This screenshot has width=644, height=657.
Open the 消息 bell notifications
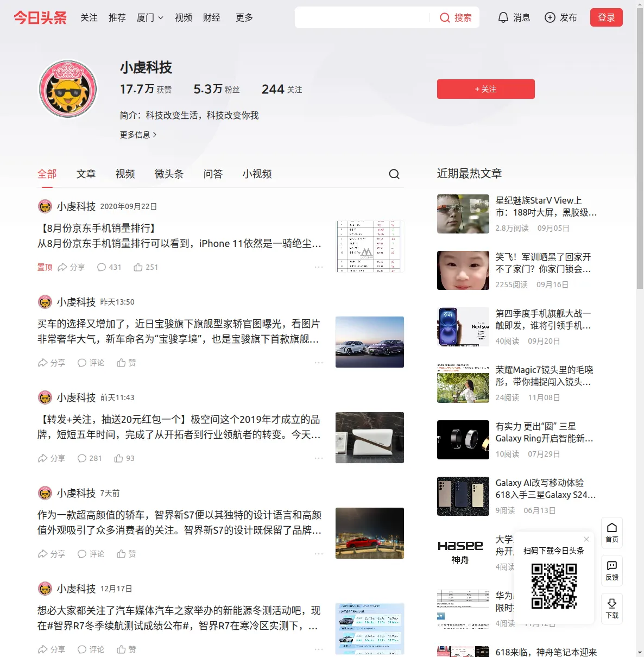pyautogui.click(x=514, y=18)
